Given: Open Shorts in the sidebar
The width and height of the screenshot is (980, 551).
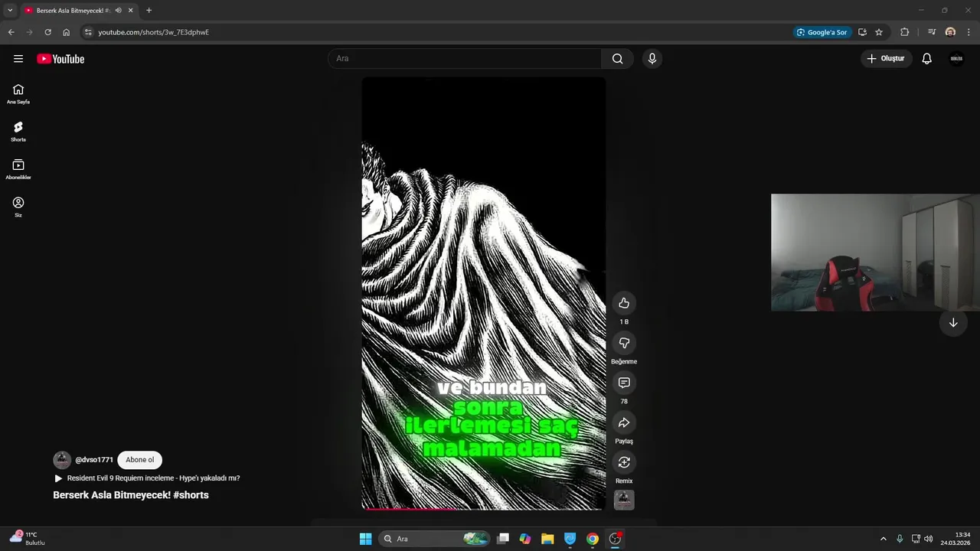Looking at the screenshot, I should pyautogui.click(x=18, y=132).
